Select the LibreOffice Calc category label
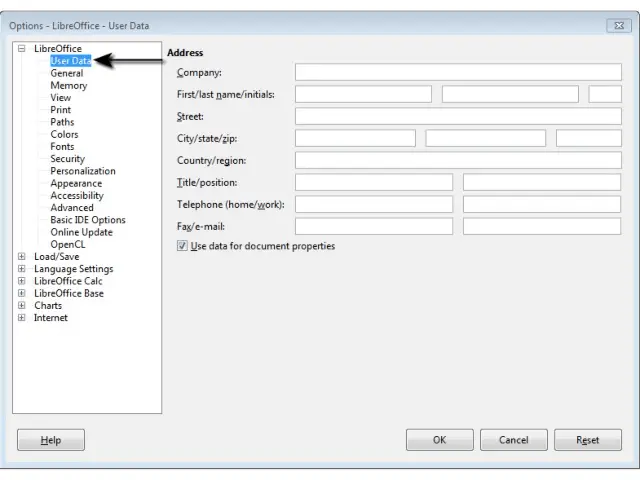Screen dimensions: 640x480 coord(68,281)
